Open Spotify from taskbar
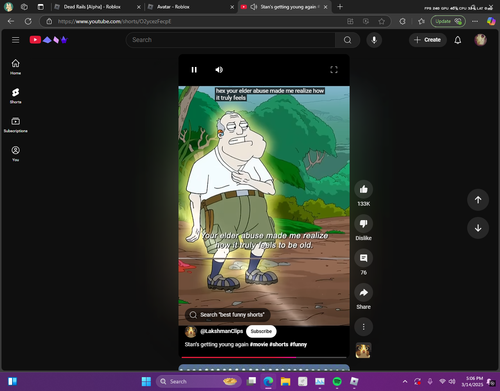This screenshot has height=391, width=500. click(337, 381)
